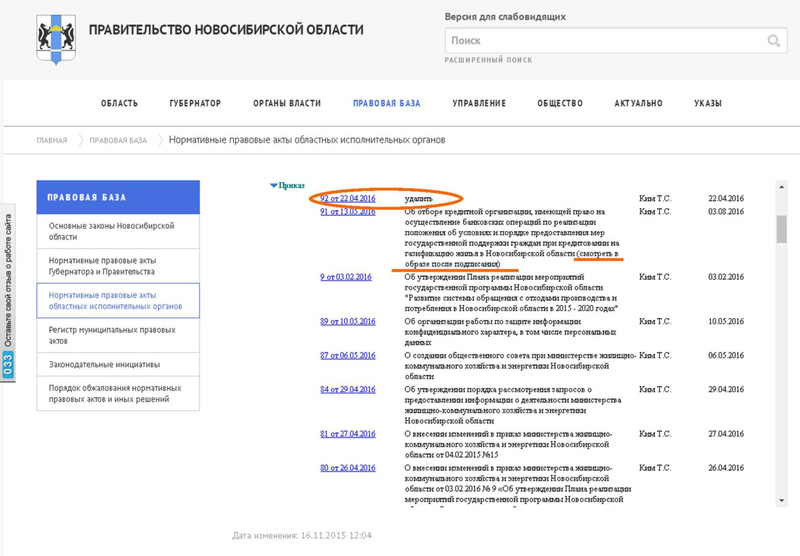The width and height of the screenshot is (800, 556).
Task: Go to ГЛАВНАЯ breadcrumb link
Action: (52, 140)
